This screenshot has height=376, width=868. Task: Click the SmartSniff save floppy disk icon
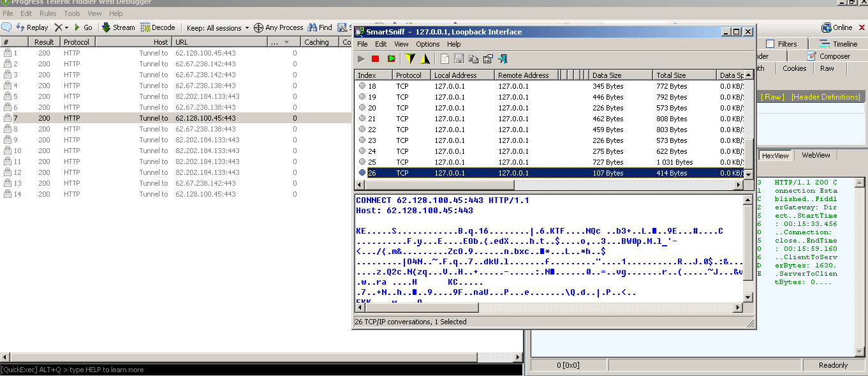(459, 59)
